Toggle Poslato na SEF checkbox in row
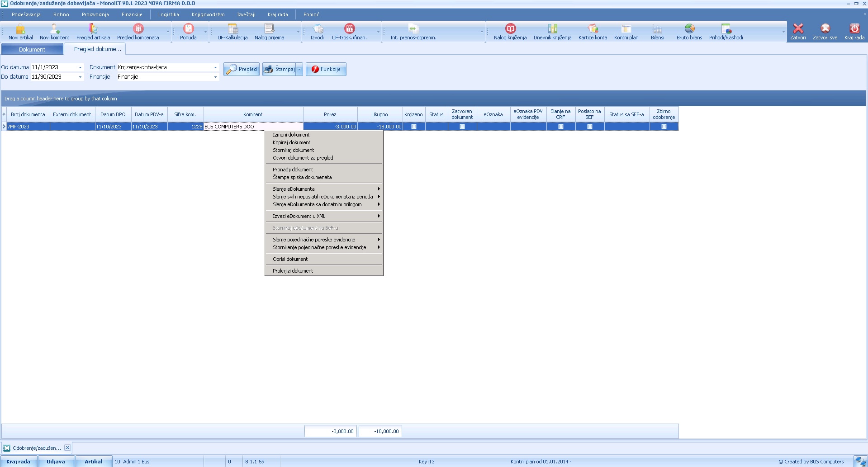The image size is (868, 467). (589, 127)
